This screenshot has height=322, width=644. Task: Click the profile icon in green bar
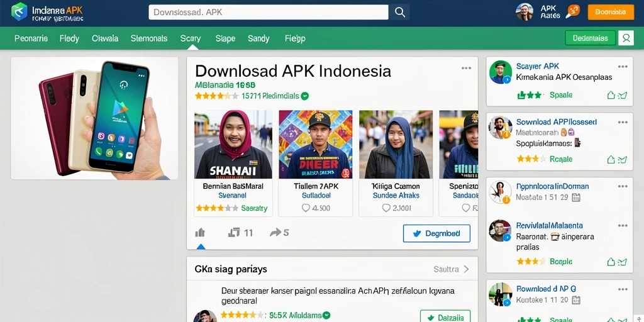click(x=626, y=38)
